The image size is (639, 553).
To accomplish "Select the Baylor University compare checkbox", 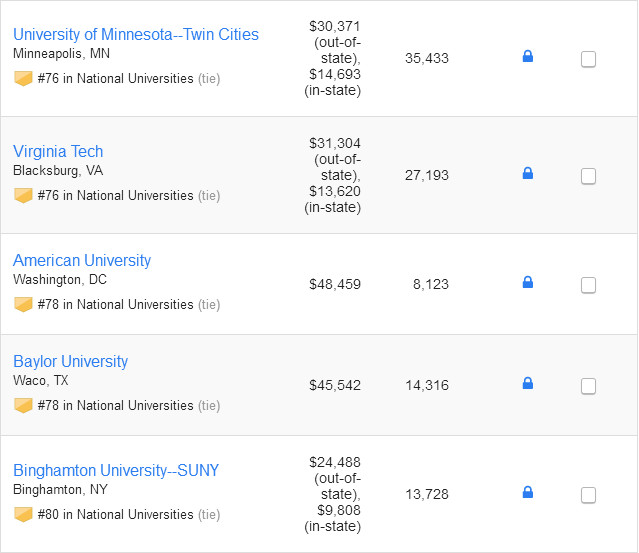I will [588, 386].
